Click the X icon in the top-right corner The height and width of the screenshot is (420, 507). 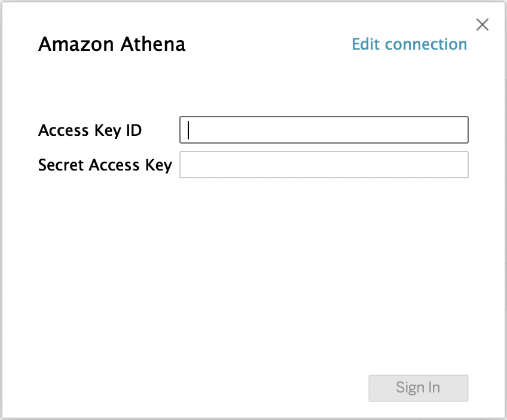coord(482,25)
